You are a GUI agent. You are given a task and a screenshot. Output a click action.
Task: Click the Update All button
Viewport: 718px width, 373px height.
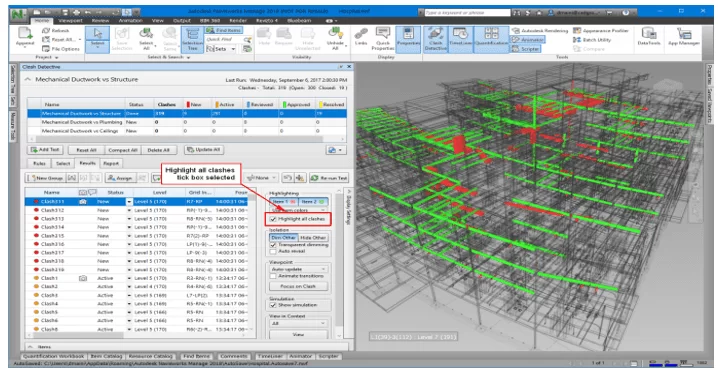(x=204, y=150)
